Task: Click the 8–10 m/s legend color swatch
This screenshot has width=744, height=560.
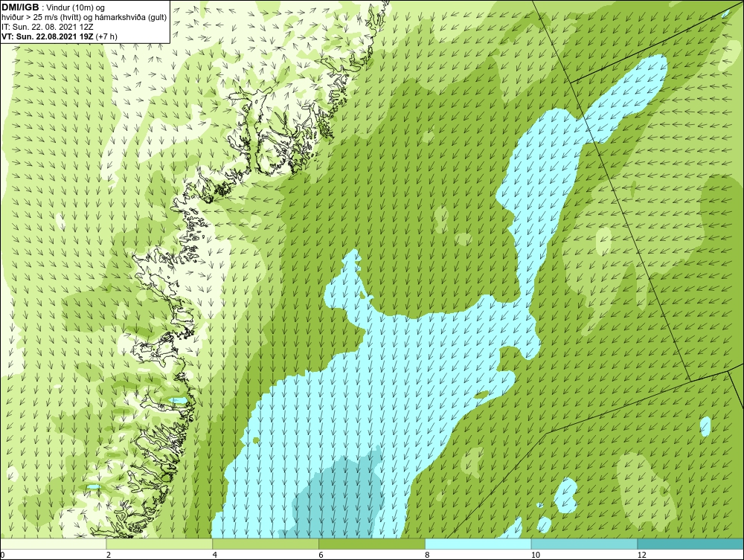Action: point(478,544)
